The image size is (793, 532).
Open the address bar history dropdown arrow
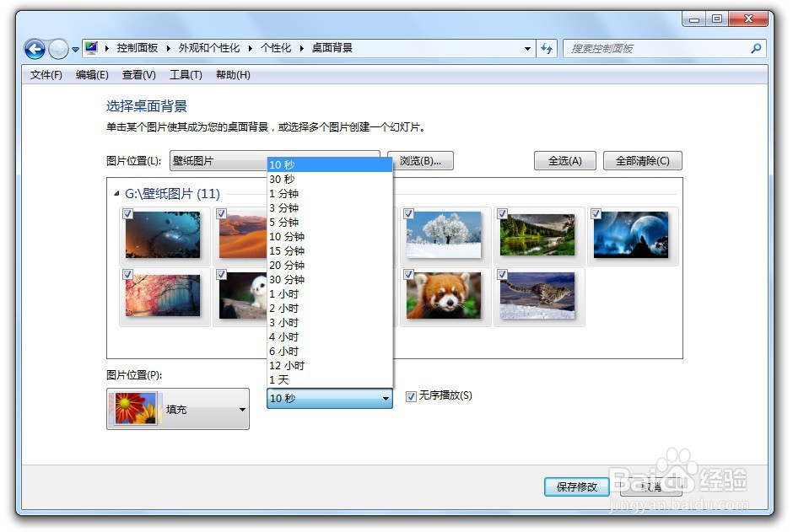pos(527,49)
